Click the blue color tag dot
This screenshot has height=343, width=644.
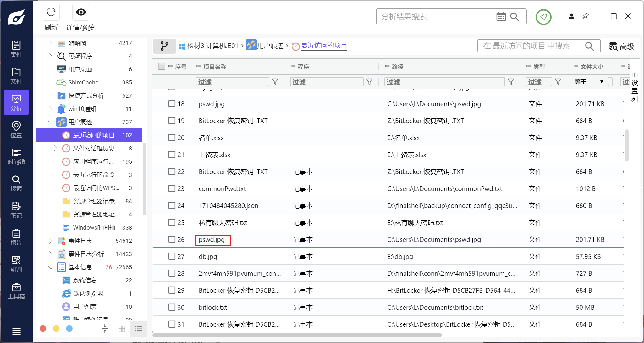point(69,329)
